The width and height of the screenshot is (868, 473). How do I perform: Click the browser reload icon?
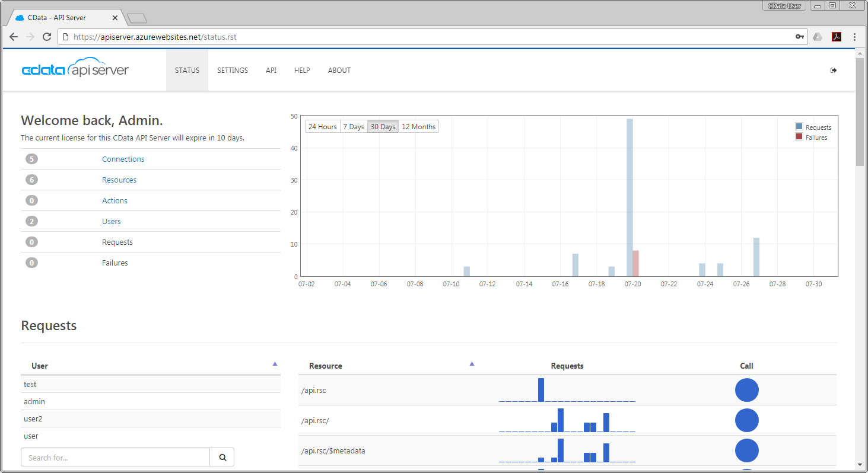coord(47,37)
